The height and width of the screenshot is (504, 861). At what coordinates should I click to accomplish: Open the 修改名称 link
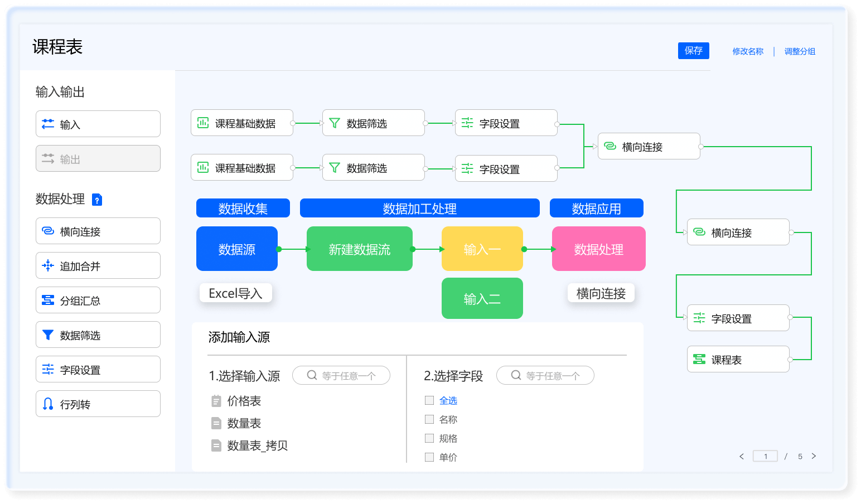click(x=748, y=51)
